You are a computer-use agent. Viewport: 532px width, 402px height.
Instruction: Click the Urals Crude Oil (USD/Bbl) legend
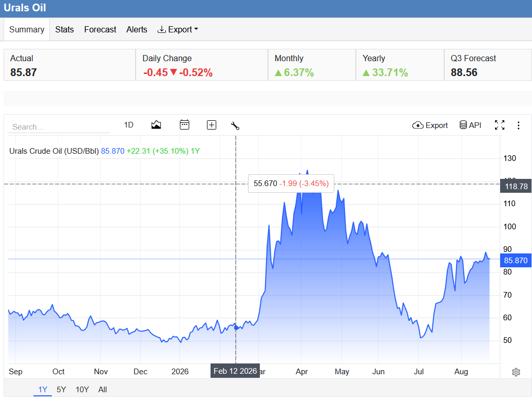pyautogui.click(x=54, y=151)
